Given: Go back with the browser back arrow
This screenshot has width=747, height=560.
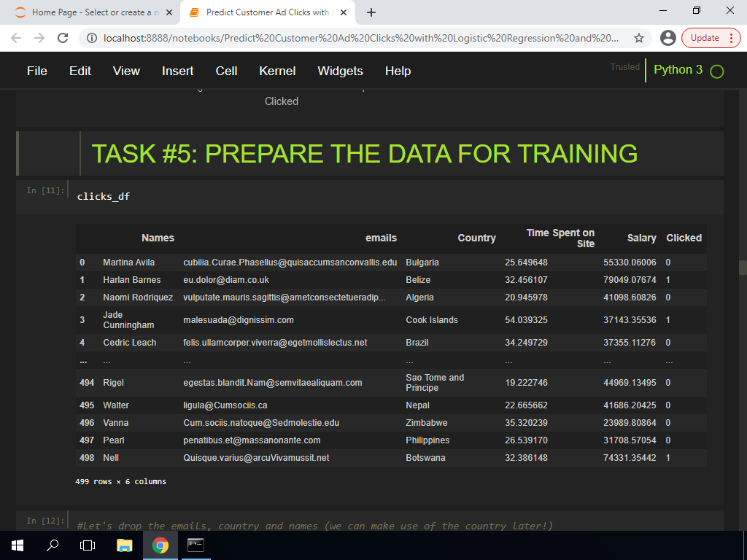Looking at the screenshot, I should [16, 38].
